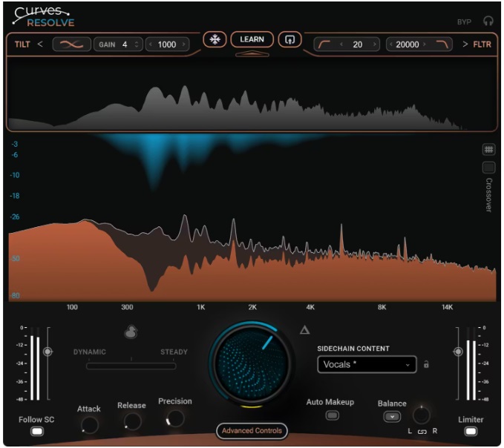Toggle the Limiter switch
The image size is (504, 448).
(471, 432)
